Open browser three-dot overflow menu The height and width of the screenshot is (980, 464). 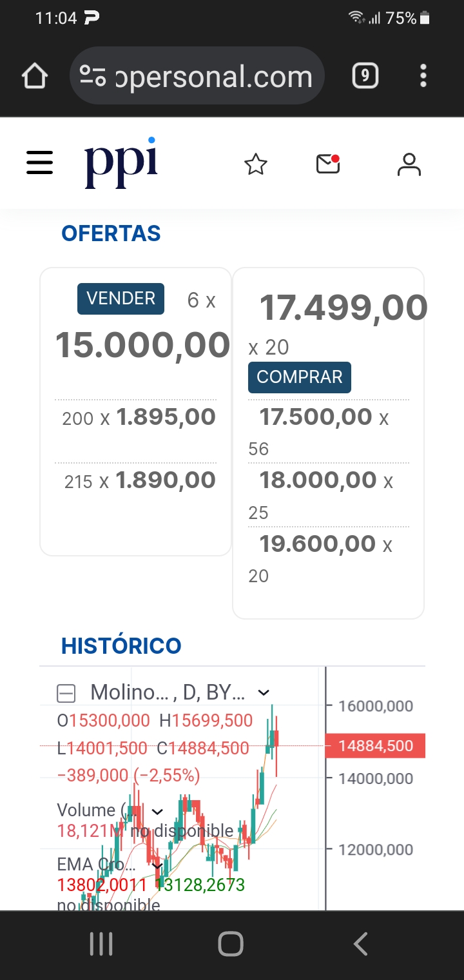(x=423, y=76)
